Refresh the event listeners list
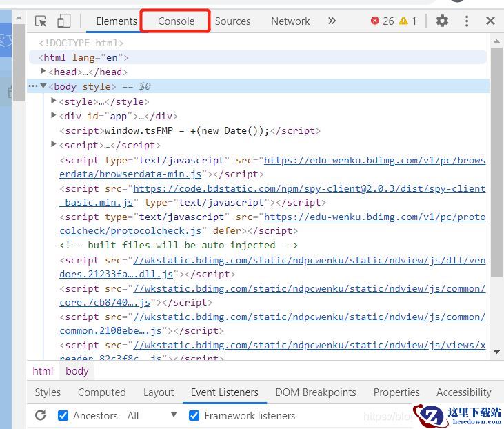 click(41, 415)
